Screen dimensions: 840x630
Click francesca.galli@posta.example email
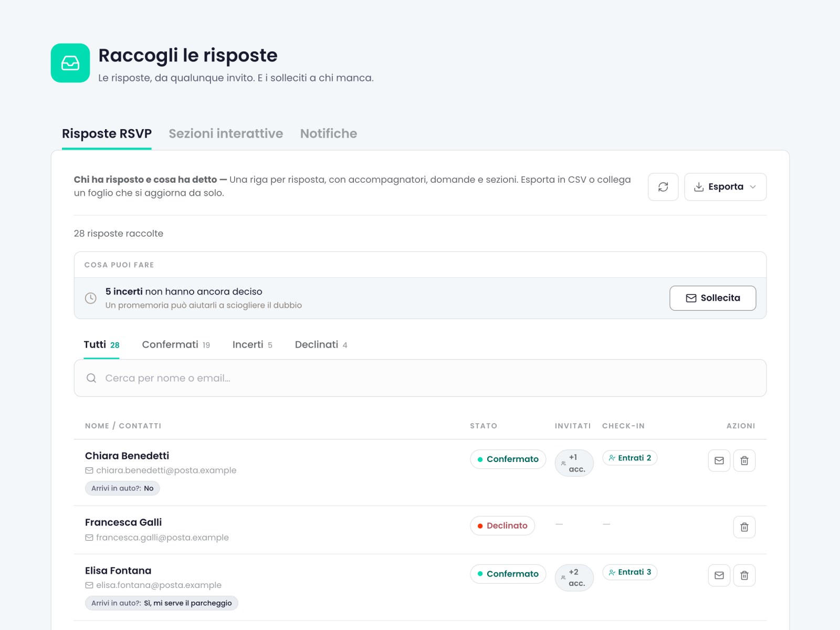(x=162, y=538)
